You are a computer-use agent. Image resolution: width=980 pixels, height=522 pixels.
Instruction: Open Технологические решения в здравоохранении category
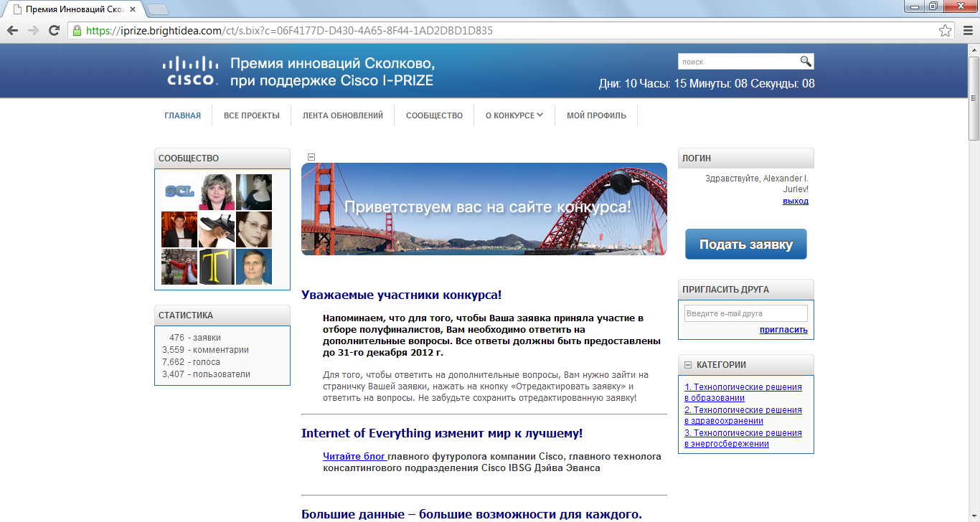(x=743, y=415)
